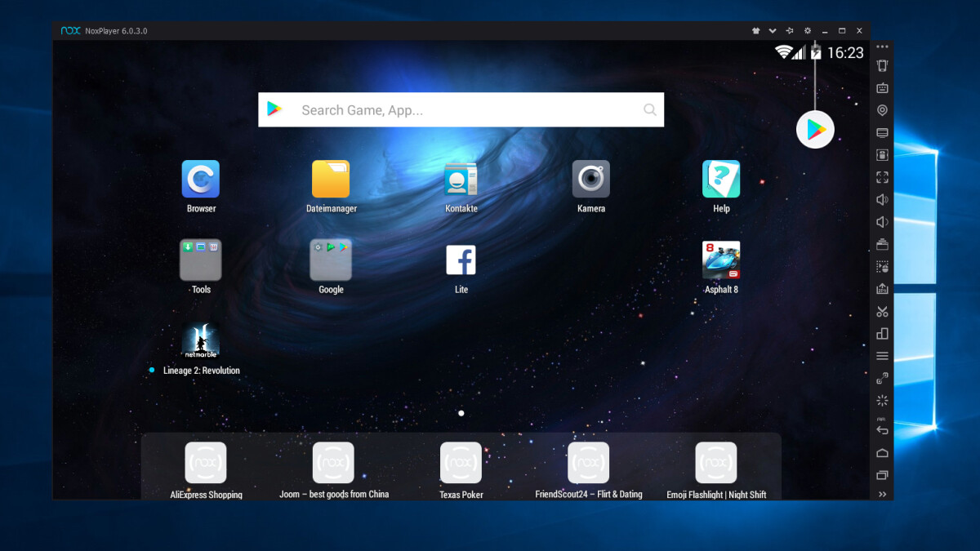Enable multi-instance via the duplicate window icon
This screenshot has height=551, width=980.
[x=882, y=474]
